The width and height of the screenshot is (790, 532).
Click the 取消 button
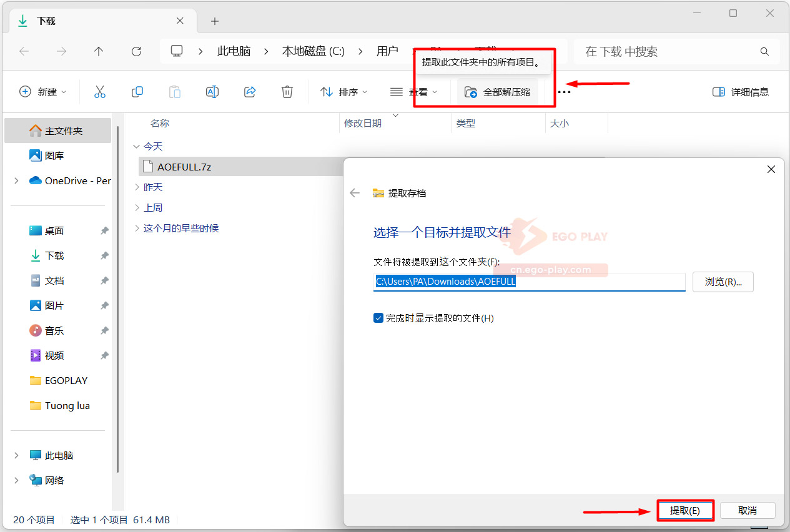pos(748,510)
